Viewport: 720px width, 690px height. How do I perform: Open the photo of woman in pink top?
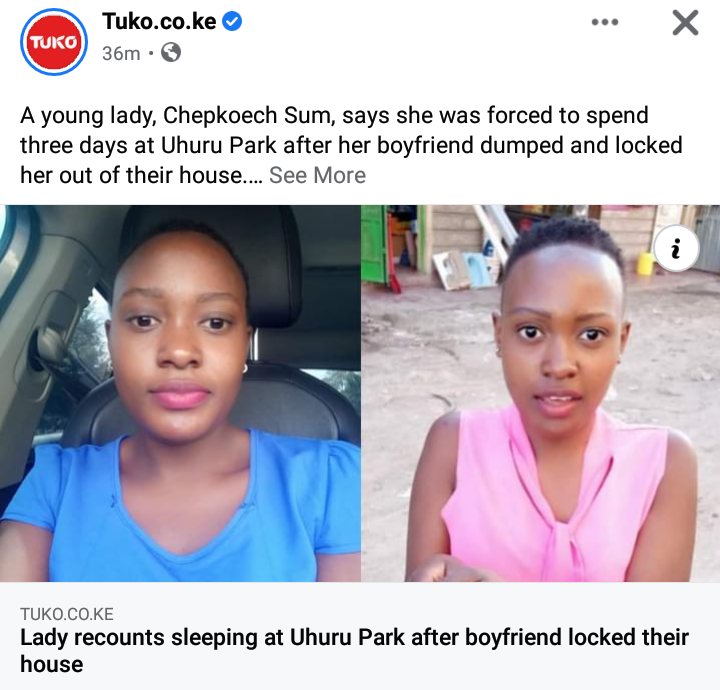[x=540, y=393]
